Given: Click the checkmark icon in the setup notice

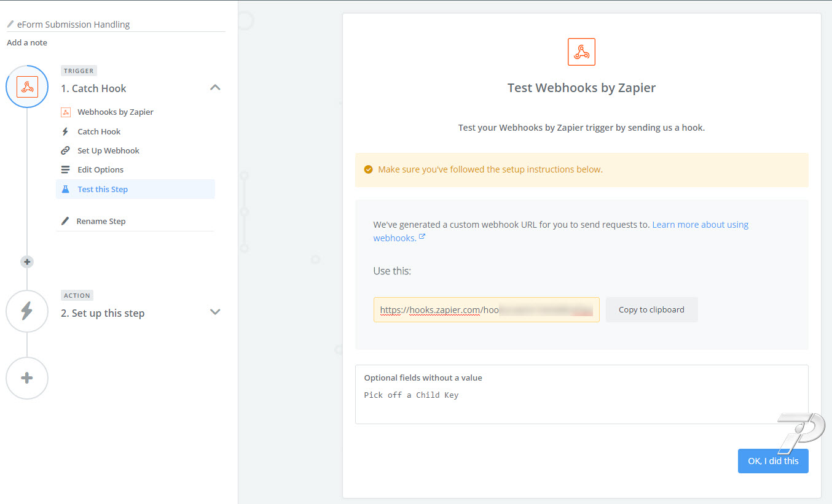Looking at the screenshot, I should (368, 169).
